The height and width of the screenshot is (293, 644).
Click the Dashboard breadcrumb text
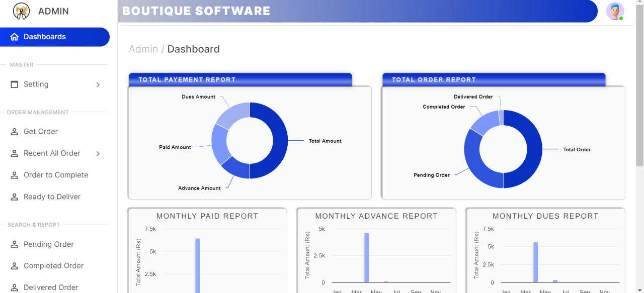193,49
